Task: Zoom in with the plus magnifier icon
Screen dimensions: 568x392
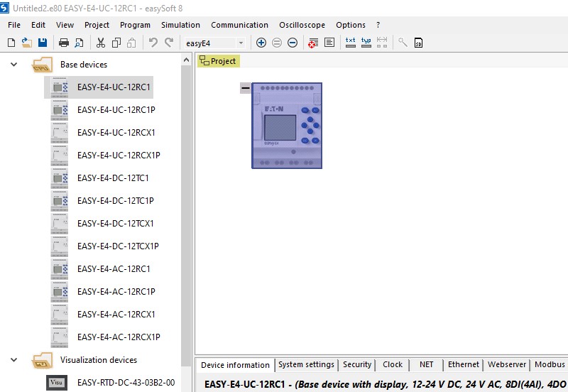Action: pyautogui.click(x=261, y=43)
